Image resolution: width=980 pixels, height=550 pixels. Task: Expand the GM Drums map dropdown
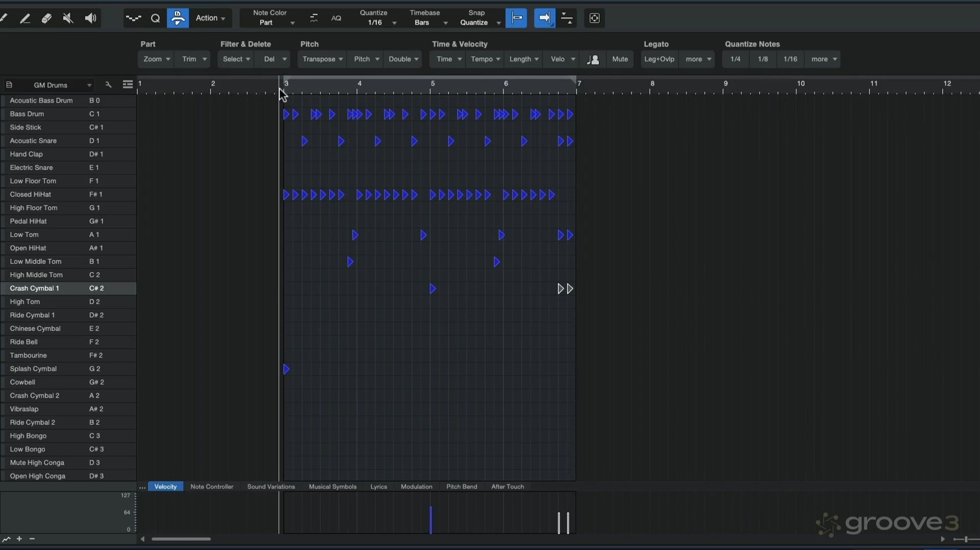pos(89,85)
